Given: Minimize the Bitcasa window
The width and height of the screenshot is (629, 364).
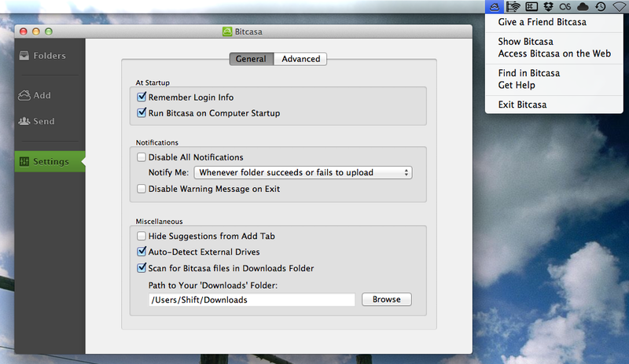Looking at the screenshot, I should tap(36, 31).
